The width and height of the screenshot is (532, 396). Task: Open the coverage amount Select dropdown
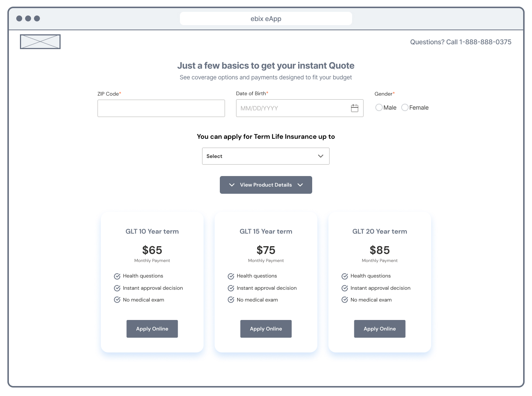coord(266,156)
